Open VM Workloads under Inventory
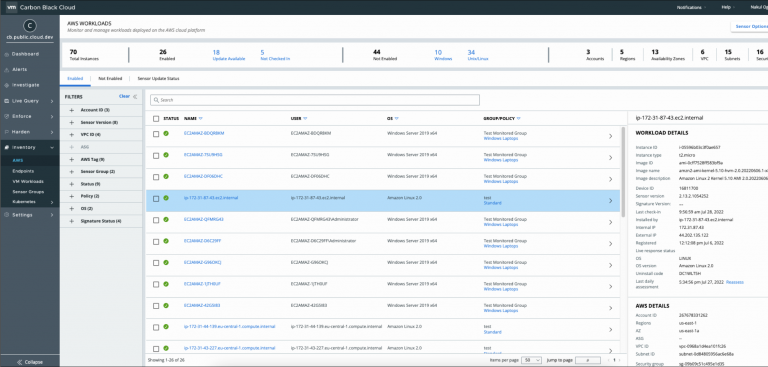Image resolution: width=768 pixels, height=367 pixels. pyautogui.click(x=28, y=181)
